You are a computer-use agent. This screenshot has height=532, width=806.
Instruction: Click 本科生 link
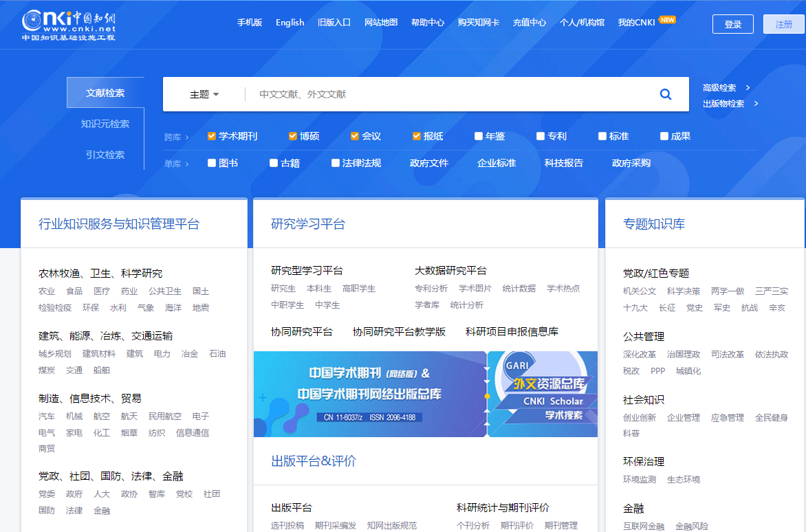pos(319,289)
